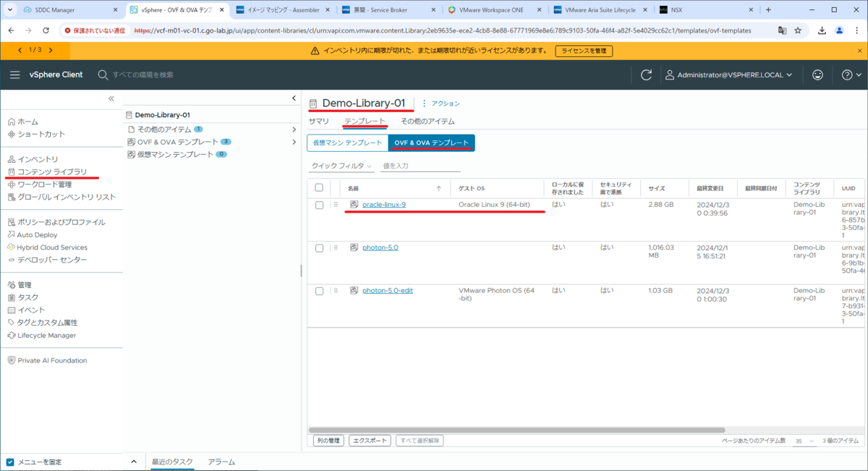
Task: Open タスク in the sidebar
Action: click(22, 297)
